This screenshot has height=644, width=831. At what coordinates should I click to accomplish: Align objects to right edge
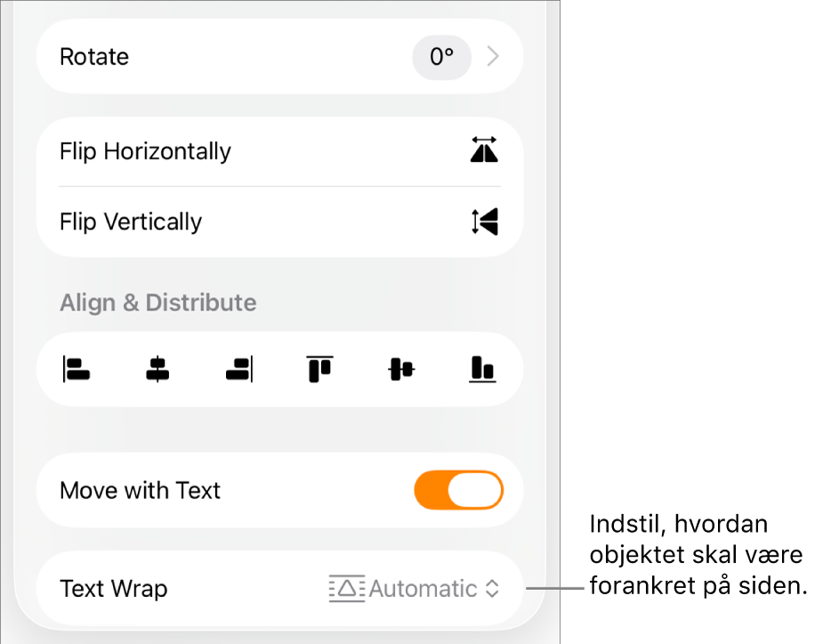tap(239, 369)
